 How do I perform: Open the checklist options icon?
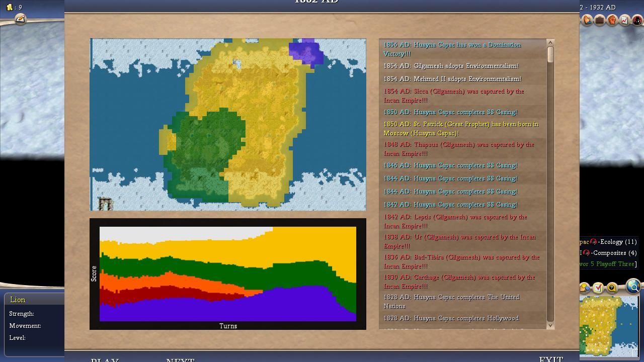coord(598,288)
